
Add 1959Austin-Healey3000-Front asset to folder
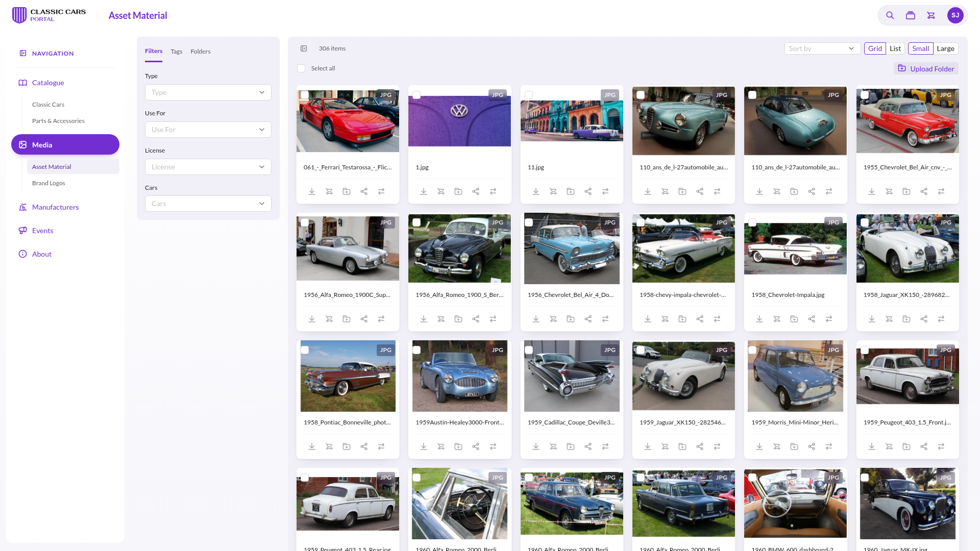pos(458,446)
